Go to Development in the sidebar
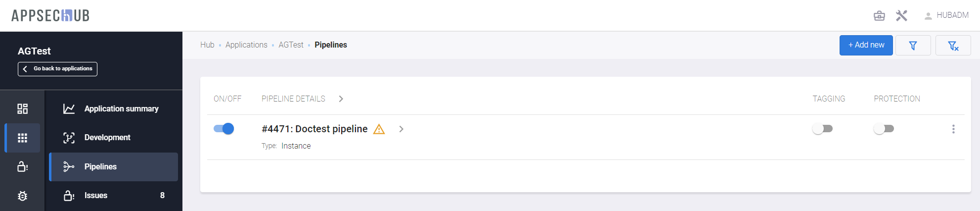 (107, 138)
